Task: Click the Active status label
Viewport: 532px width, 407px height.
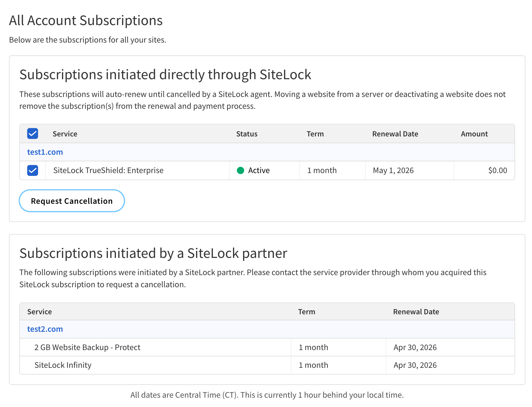Action: point(259,170)
